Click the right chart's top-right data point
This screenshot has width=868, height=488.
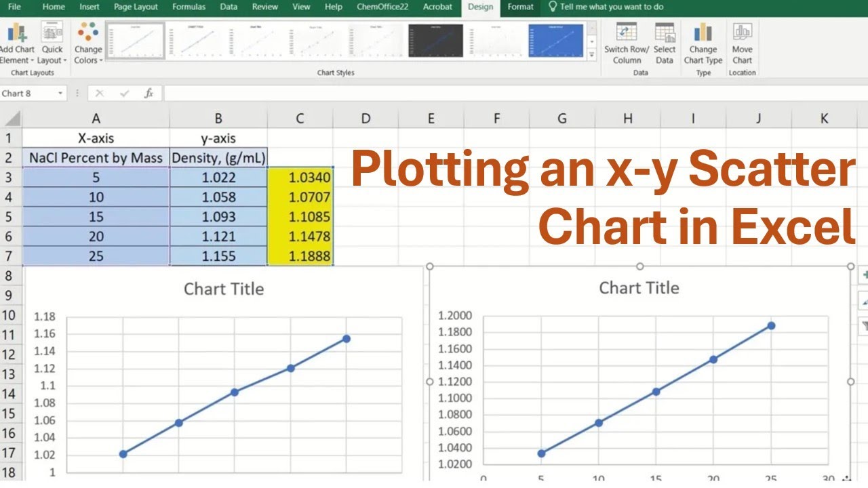point(772,326)
